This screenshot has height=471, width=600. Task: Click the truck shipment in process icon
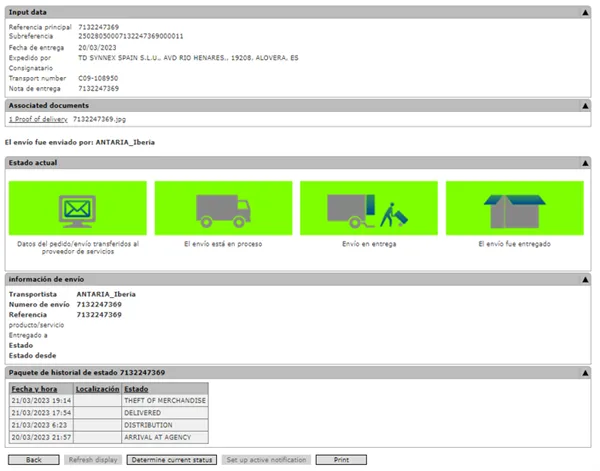pyautogui.click(x=224, y=208)
